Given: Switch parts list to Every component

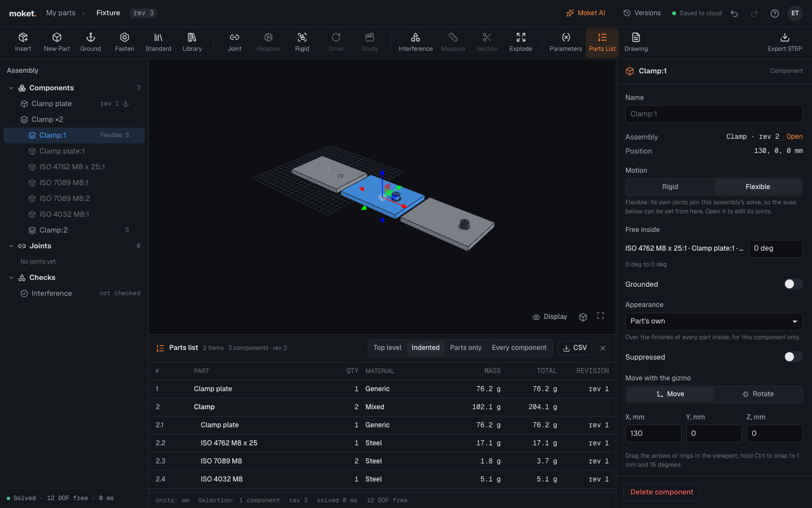Looking at the screenshot, I should [519, 348].
